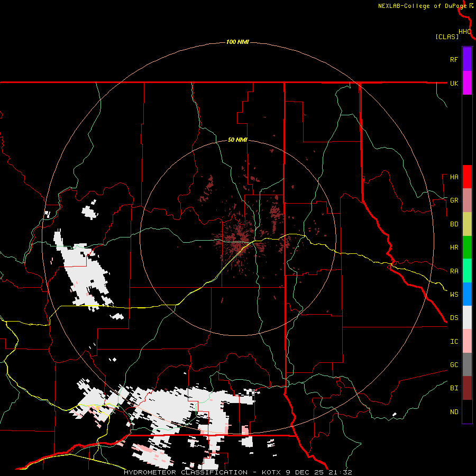Screen dimensions: 476x476
Task: Select the BD legend label
Action: [x=454, y=224]
